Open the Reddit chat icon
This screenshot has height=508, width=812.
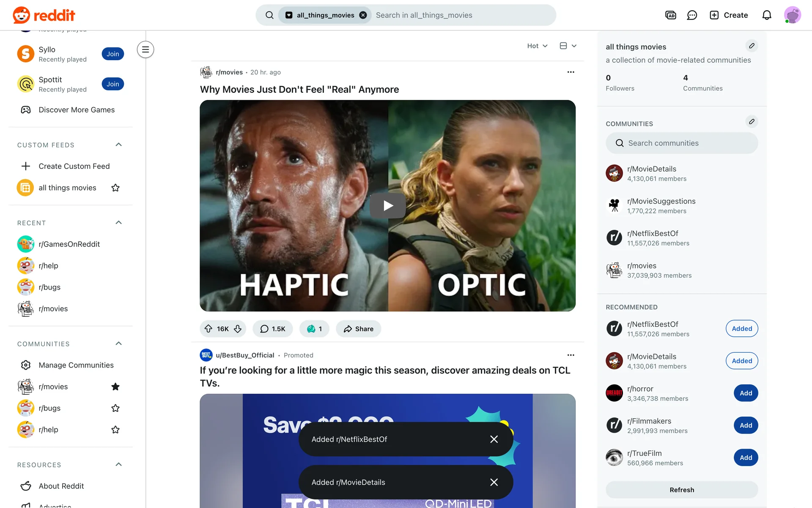692,15
